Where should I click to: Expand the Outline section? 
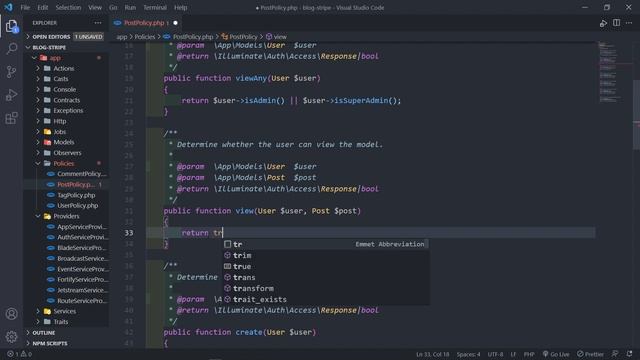[65, 333]
